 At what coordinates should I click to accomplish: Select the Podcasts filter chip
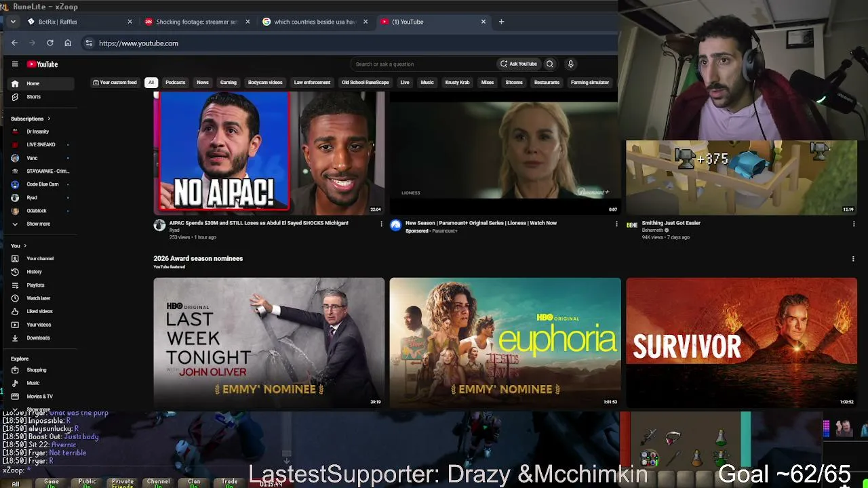pos(175,83)
